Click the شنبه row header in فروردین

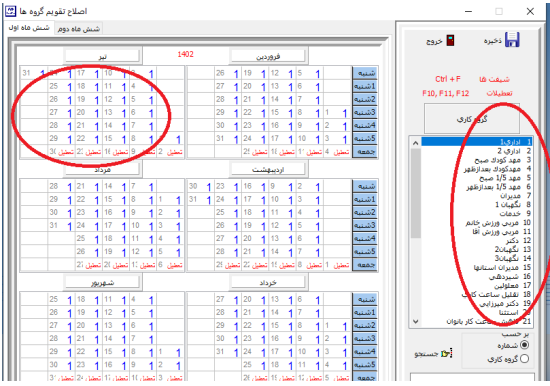[365, 73]
